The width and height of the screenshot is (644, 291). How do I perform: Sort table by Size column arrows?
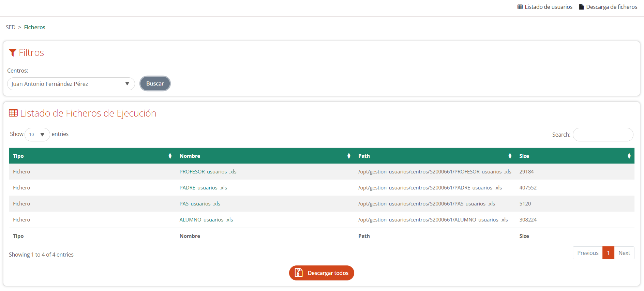click(x=629, y=156)
